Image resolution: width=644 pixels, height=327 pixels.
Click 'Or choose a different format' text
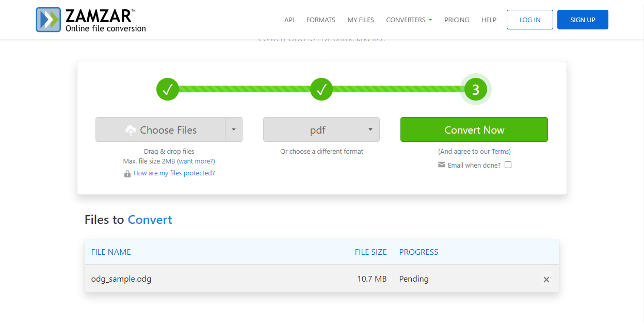[321, 152]
